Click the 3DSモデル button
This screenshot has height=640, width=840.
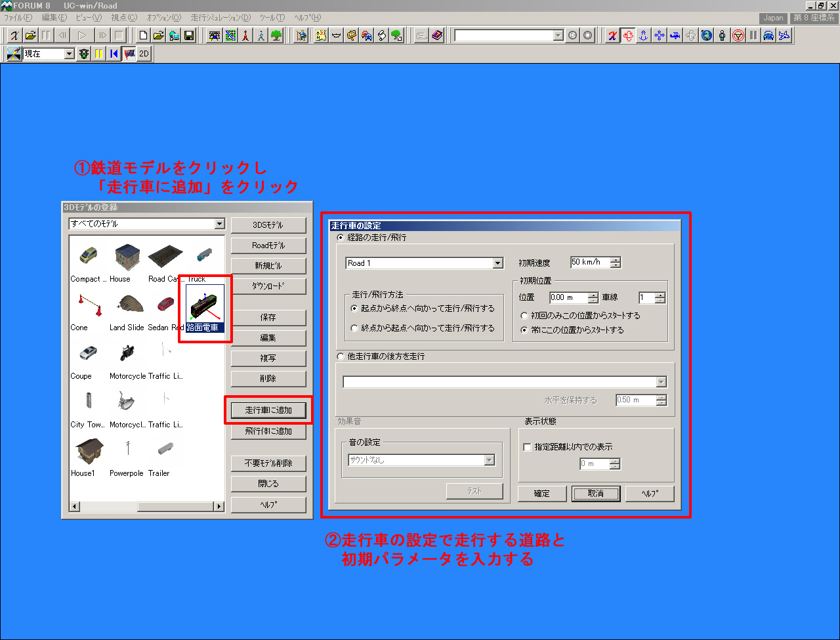click(x=268, y=225)
